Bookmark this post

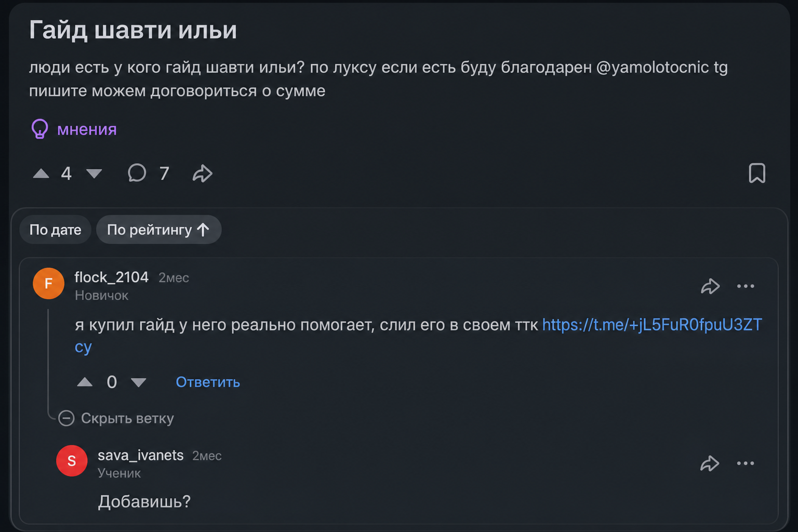757,173
